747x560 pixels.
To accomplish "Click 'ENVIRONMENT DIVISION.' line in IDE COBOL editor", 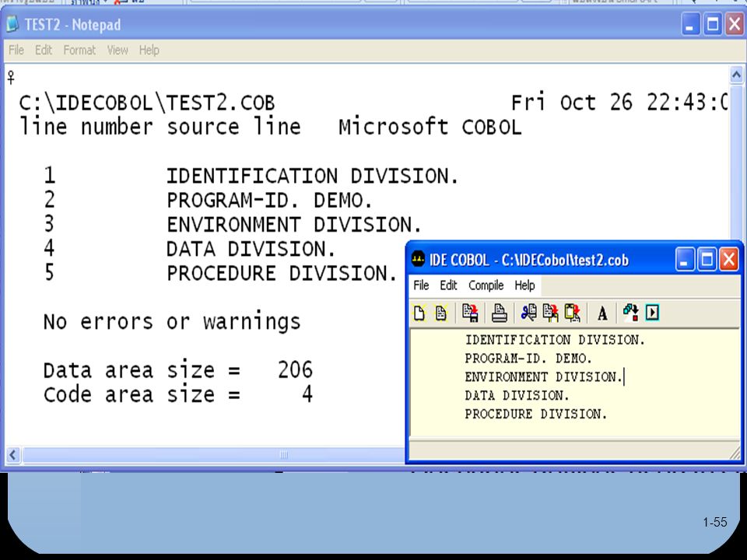I will tap(544, 377).
